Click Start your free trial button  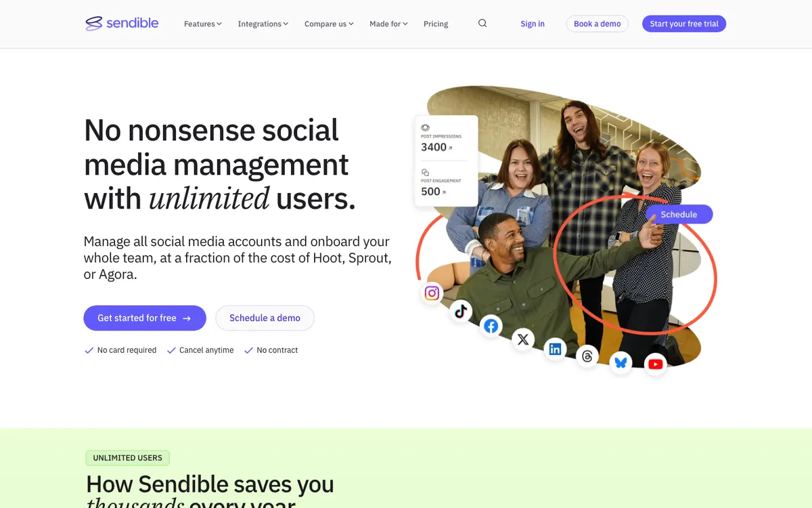click(684, 24)
